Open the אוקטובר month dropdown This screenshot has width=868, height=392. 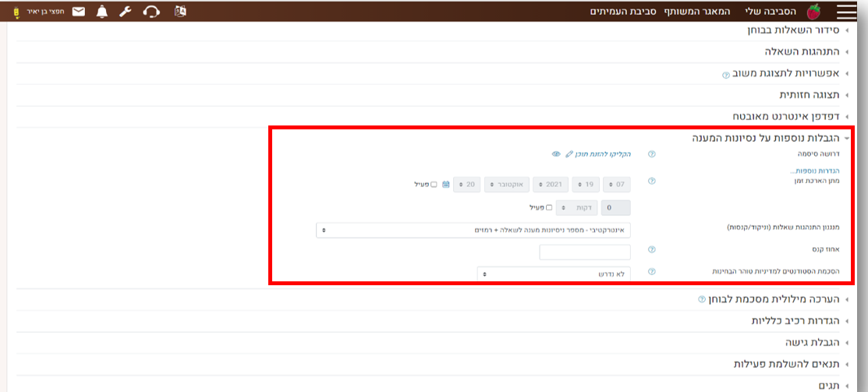[508, 185]
